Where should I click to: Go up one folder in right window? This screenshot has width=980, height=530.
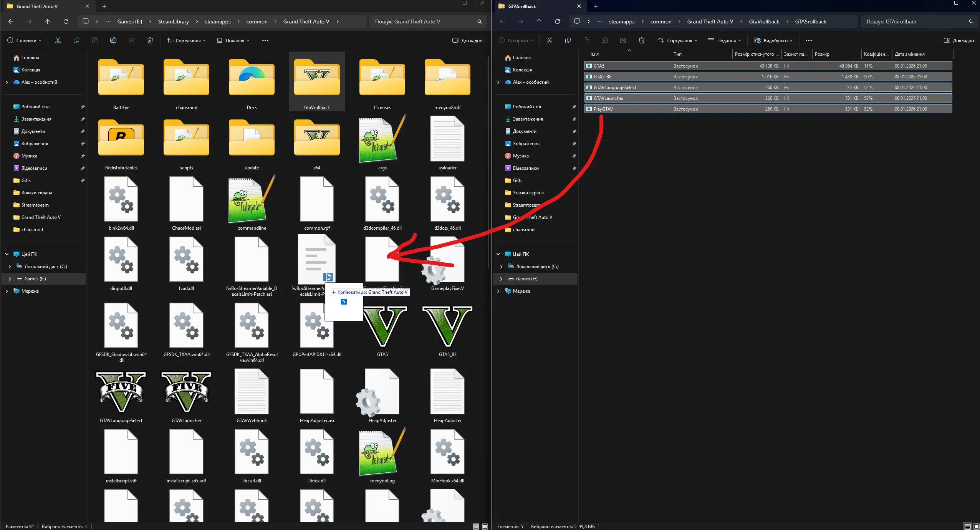pyautogui.click(x=539, y=22)
